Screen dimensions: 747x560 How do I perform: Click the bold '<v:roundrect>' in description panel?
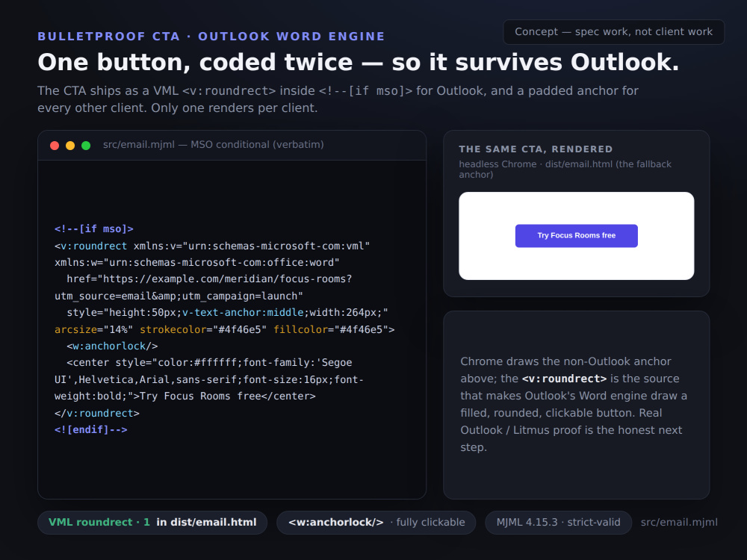point(564,379)
